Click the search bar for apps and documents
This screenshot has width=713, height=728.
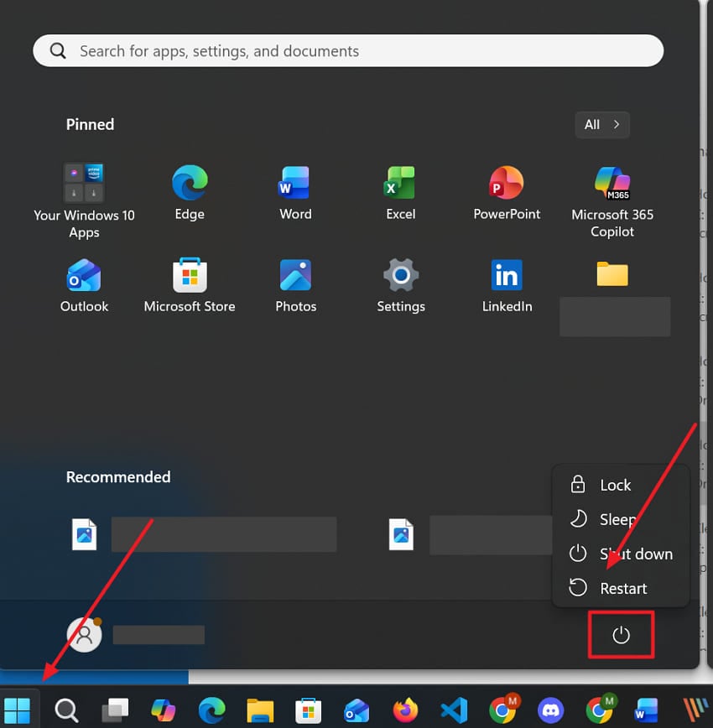[x=347, y=50]
